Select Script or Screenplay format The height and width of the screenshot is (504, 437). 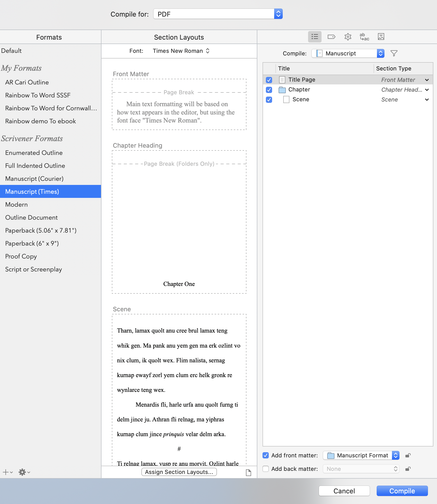coord(50,269)
